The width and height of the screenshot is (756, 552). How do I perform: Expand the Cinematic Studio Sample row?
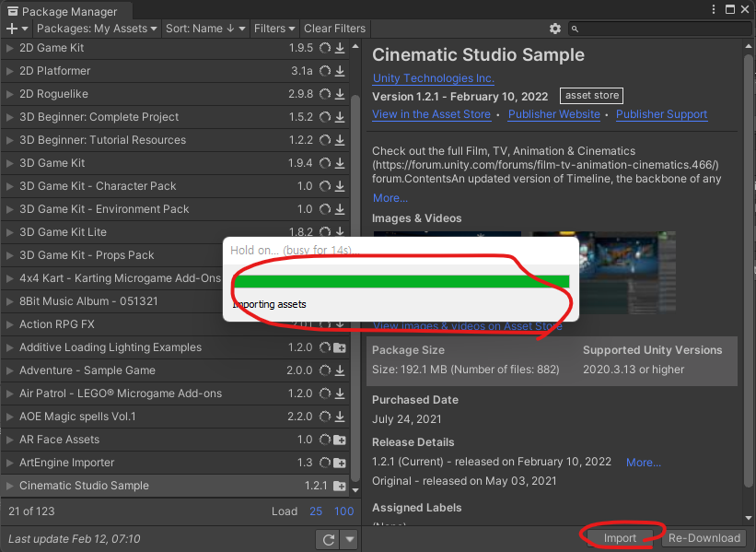(x=9, y=486)
